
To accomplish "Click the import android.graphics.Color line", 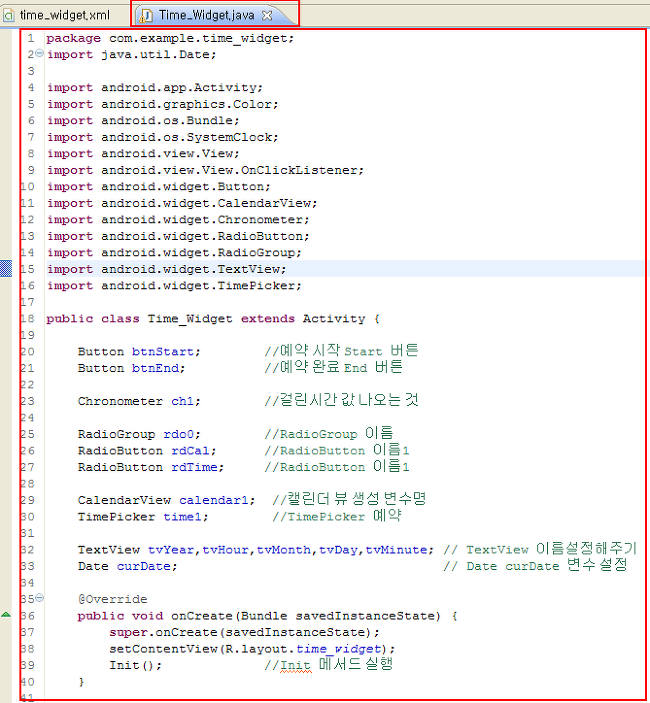I will pos(162,104).
